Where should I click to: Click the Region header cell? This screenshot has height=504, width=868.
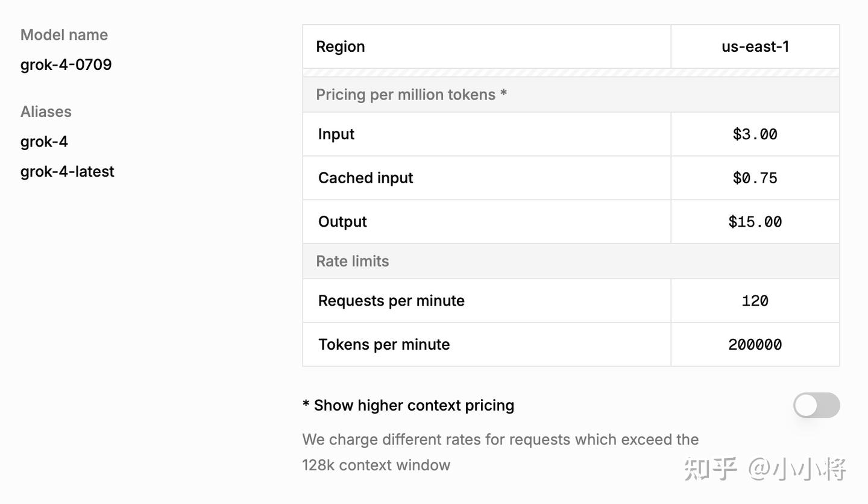click(x=341, y=46)
